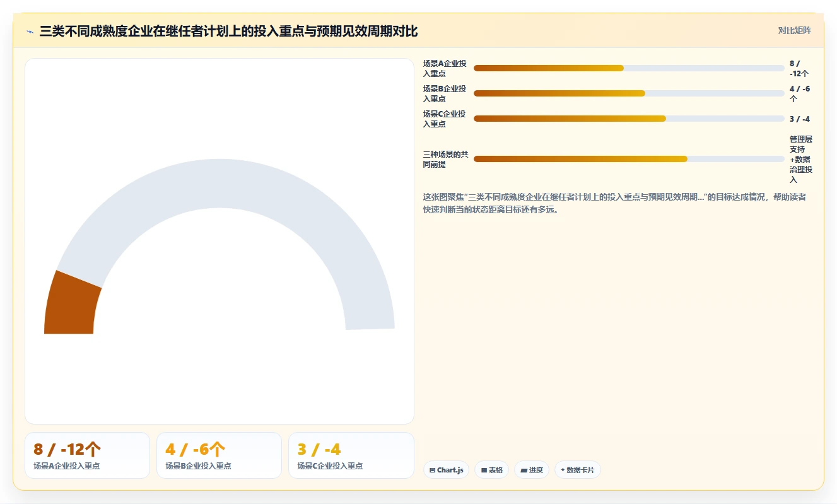This screenshot has width=837, height=504.
Task: Click the 三种场景的共同前提 progress bar
Action: pyautogui.click(x=629, y=159)
